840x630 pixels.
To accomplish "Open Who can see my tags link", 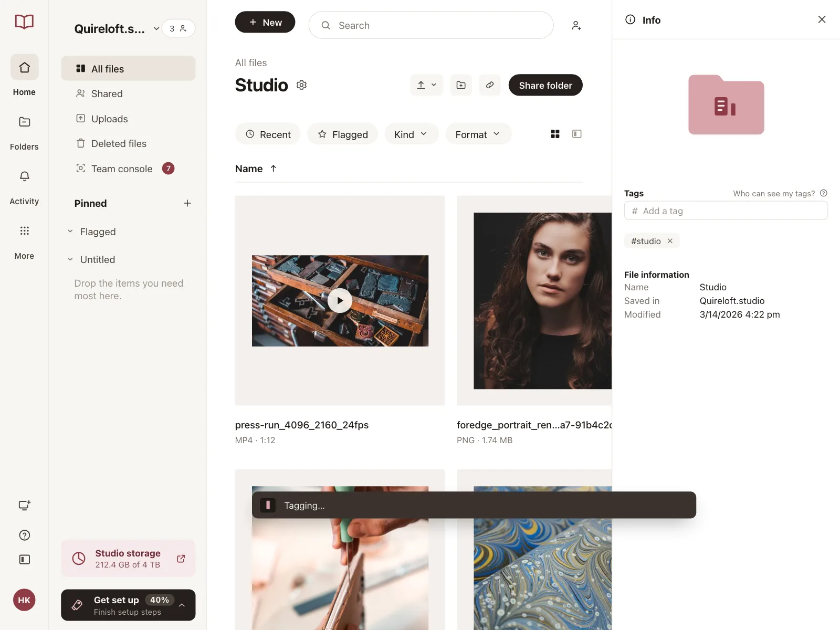I will [774, 193].
